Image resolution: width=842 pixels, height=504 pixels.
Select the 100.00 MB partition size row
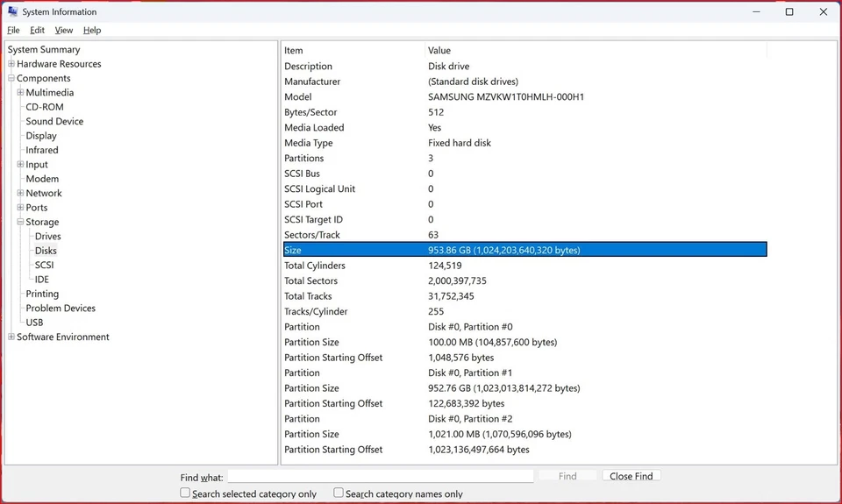[524, 342]
